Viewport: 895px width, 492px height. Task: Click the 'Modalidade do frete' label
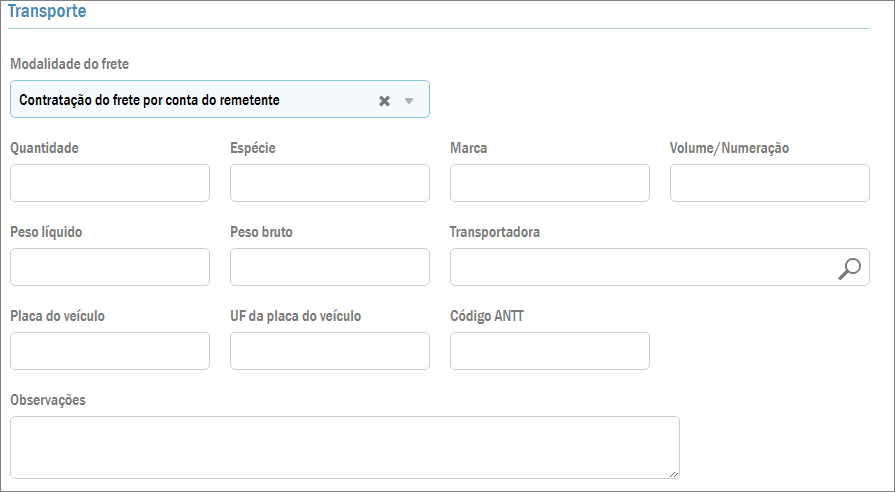[69, 64]
